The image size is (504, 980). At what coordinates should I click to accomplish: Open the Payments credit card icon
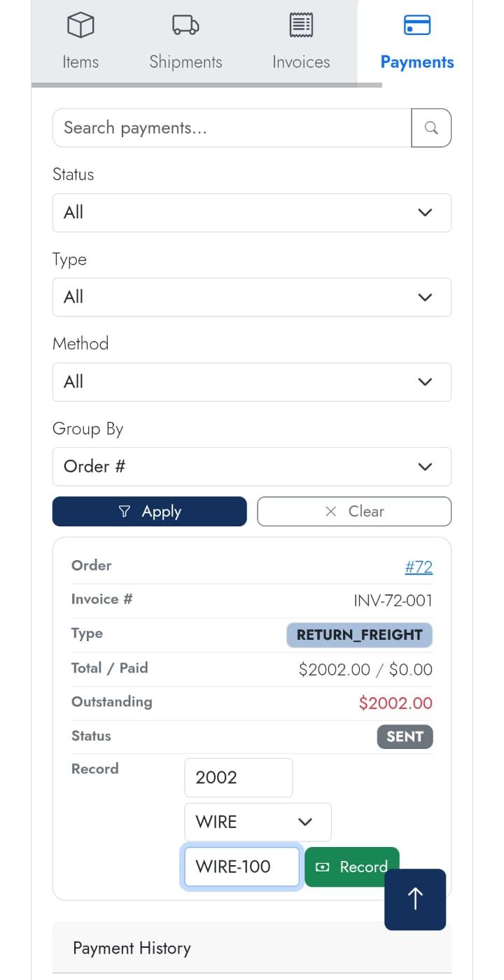coord(416,25)
